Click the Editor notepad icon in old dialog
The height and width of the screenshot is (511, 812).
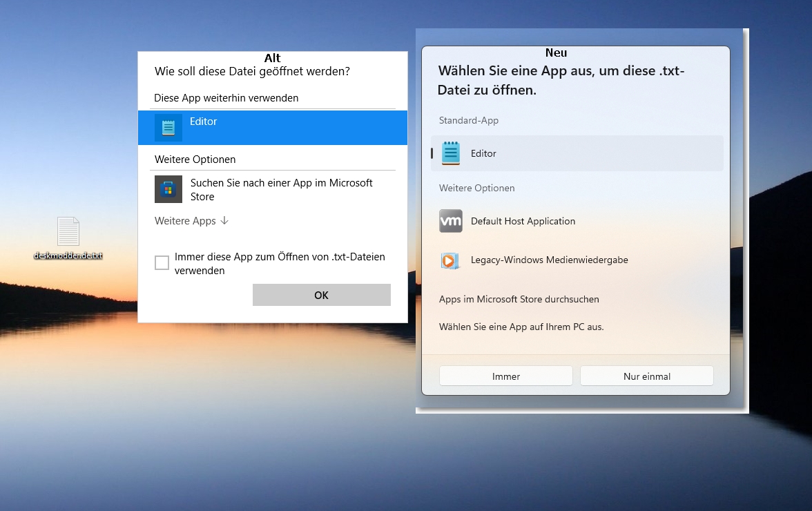[168, 127]
